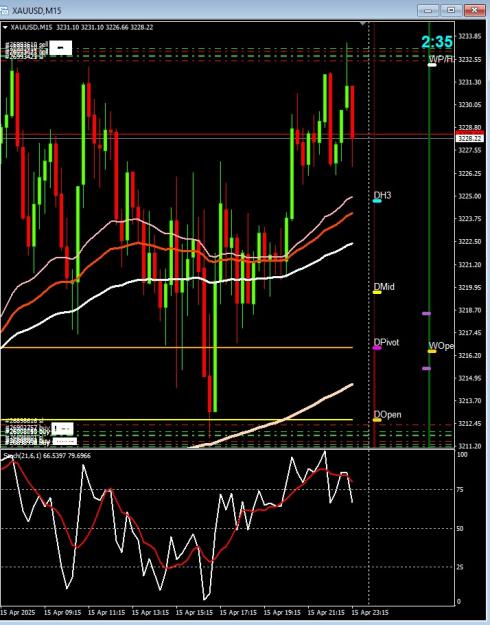Viewport: 490px width, 625px height.
Task: Click the Stochastic 75 level label
Action: (x=460, y=490)
